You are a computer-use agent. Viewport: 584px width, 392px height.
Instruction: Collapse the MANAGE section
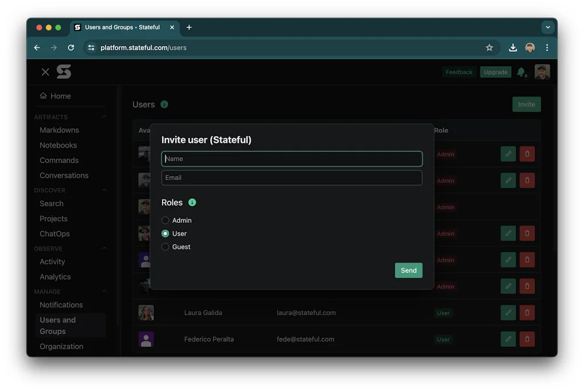[103, 291]
